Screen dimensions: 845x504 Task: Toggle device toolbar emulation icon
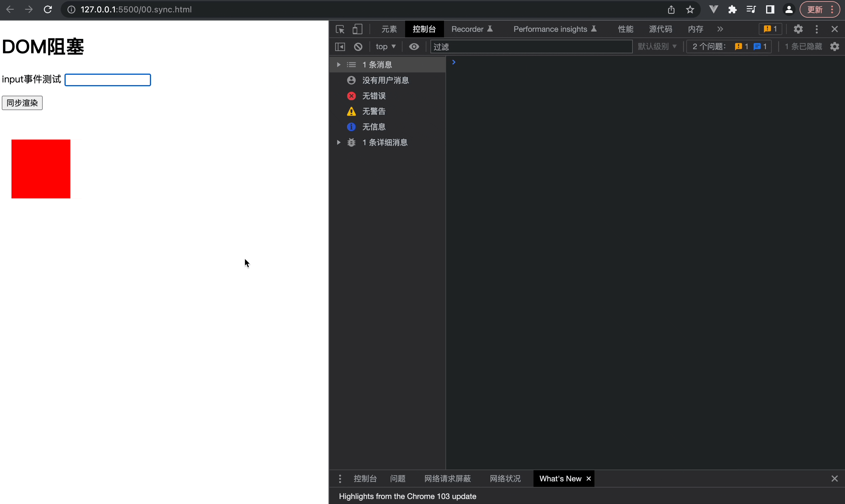(357, 29)
